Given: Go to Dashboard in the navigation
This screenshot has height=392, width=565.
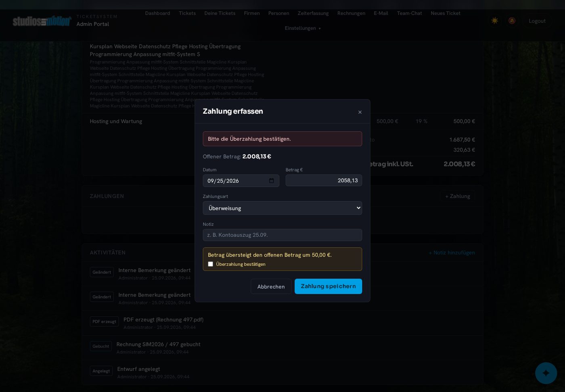Looking at the screenshot, I should click(157, 13).
